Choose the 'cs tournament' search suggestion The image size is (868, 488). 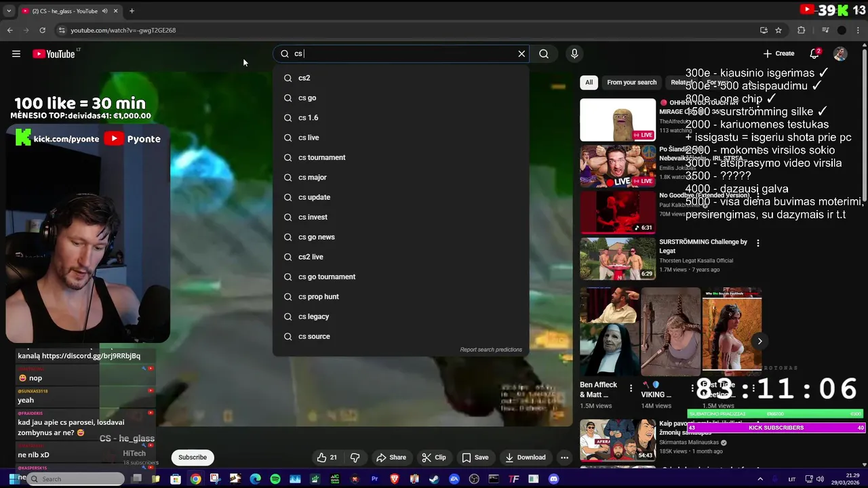(401, 157)
